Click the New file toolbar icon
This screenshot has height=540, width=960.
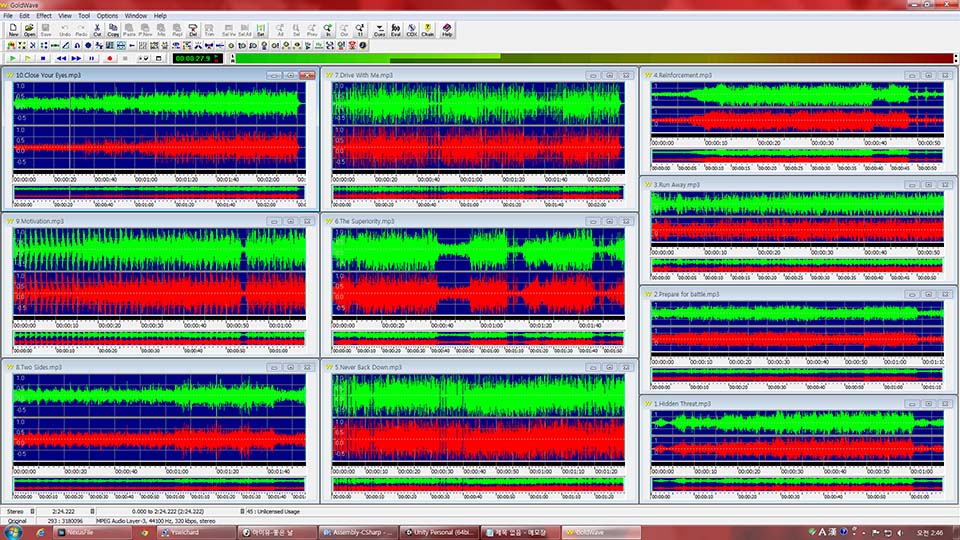[x=13, y=30]
